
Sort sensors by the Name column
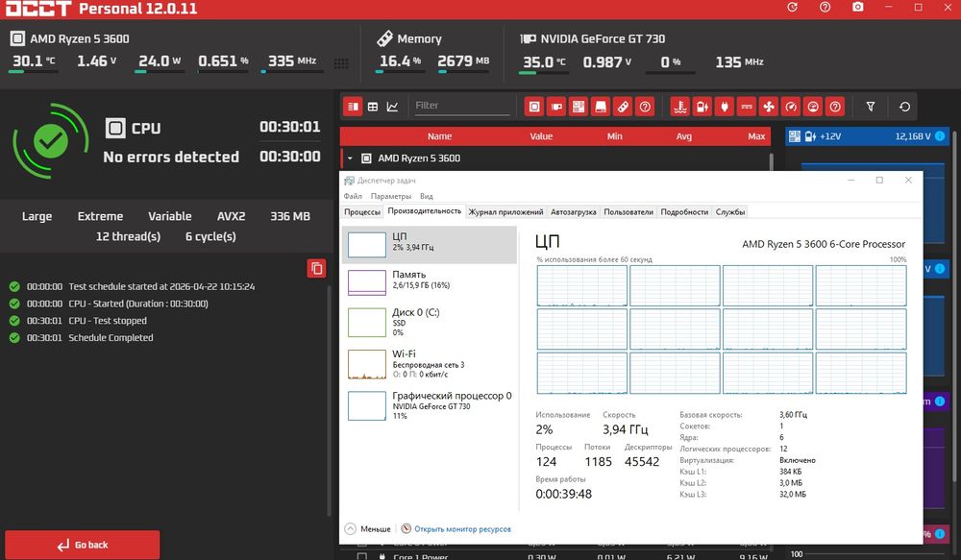439,136
